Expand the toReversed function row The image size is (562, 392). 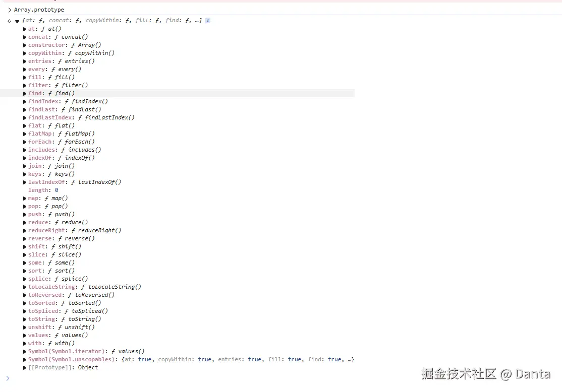click(25, 295)
